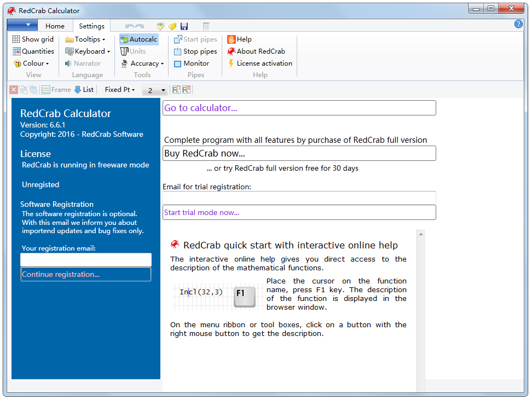This screenshot has height=400, width=532.
Task: Click Start trial mode now link
Action: [299, 212]
